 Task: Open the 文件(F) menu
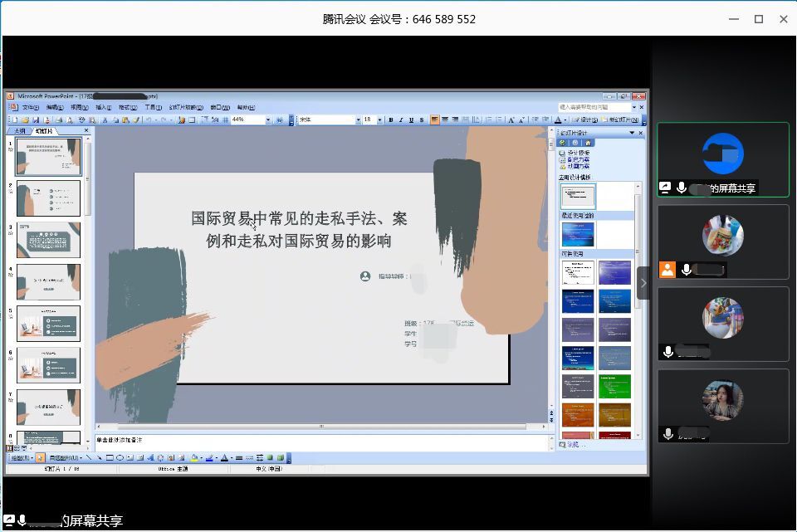click(30, 107)
